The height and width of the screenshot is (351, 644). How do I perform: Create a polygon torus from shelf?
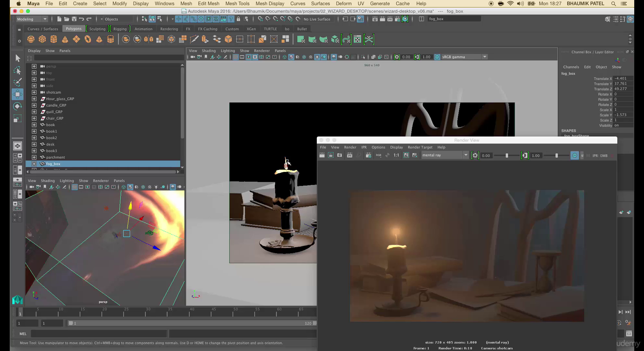88,39
